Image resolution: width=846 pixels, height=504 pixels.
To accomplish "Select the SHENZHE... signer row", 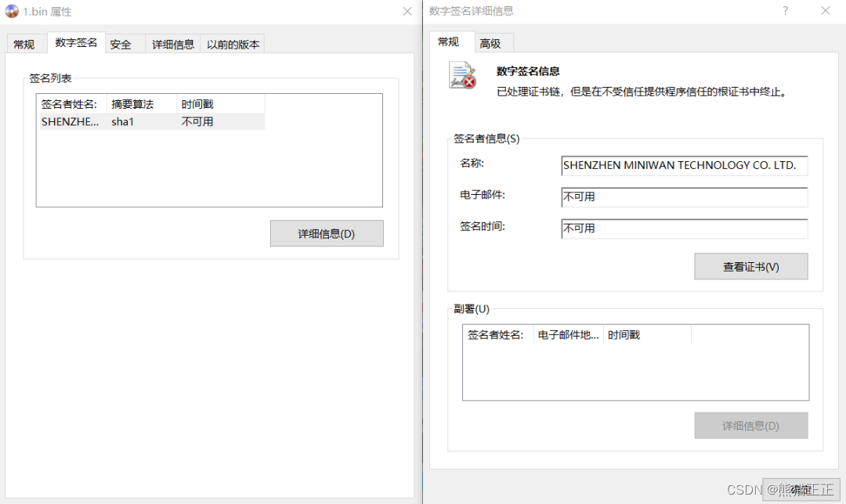I will (x=151, y=122).
